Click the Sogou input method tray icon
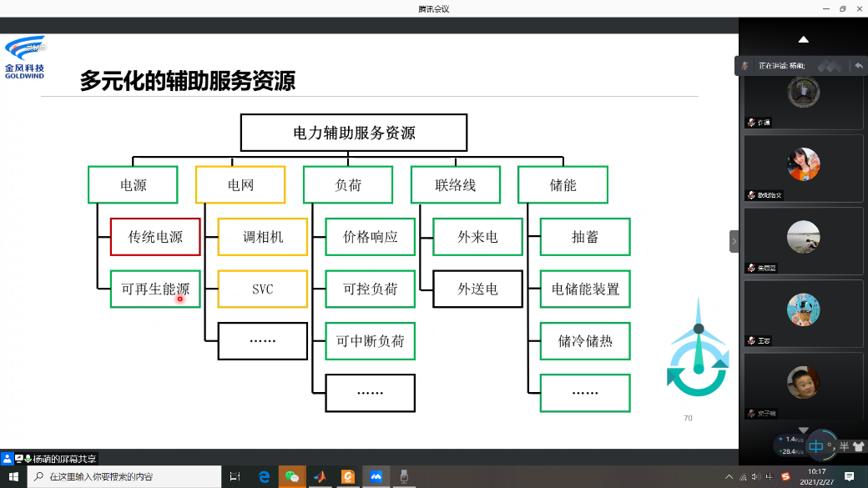Viewport: 868px width, 488px height. tap(785, 476)
